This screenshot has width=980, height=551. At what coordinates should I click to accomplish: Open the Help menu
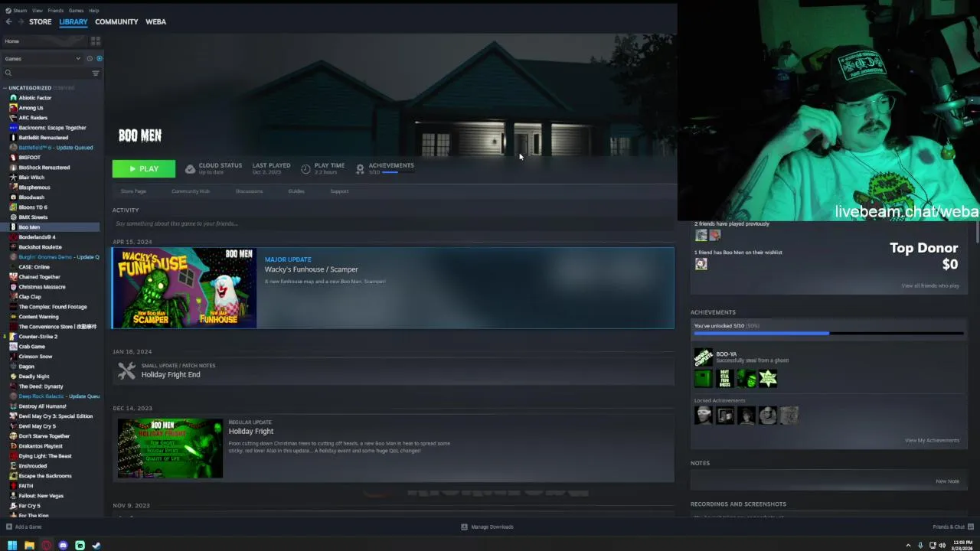click(x=93, y=11)
